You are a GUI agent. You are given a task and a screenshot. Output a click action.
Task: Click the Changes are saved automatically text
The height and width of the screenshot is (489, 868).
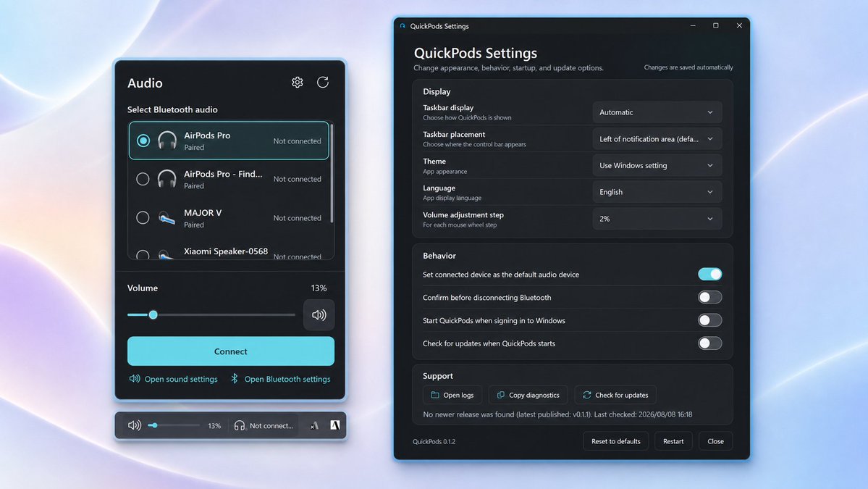688,67
